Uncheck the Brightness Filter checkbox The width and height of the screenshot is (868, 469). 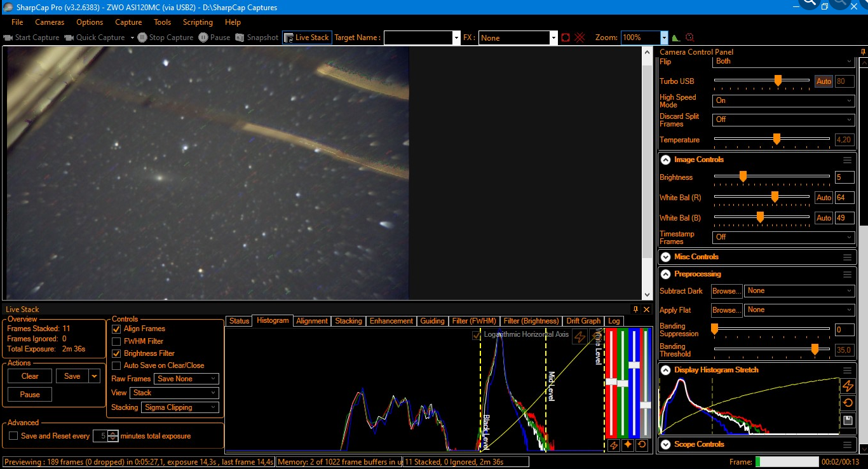click(116, 353)
